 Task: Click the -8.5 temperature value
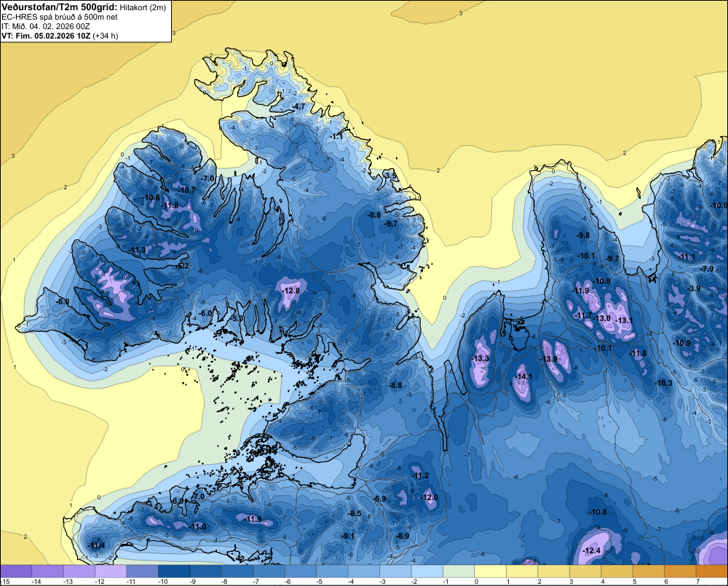point(355,513)
